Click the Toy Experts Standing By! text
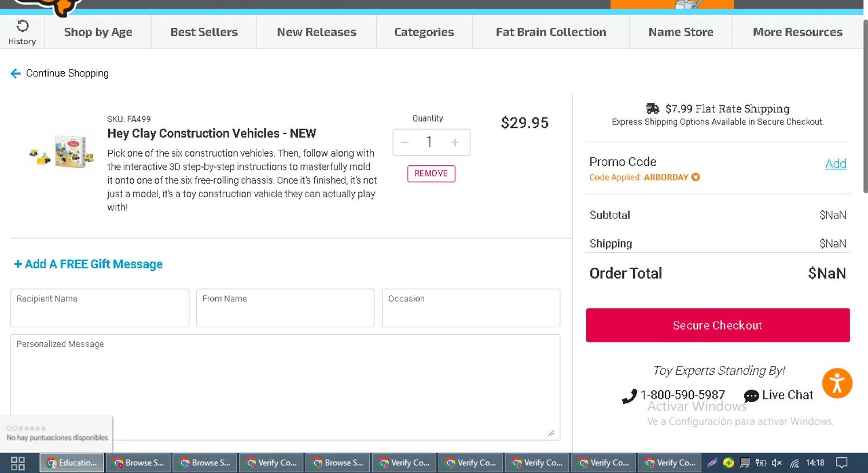This screenshot has height=473, width=868. click(x=719, y=371)
